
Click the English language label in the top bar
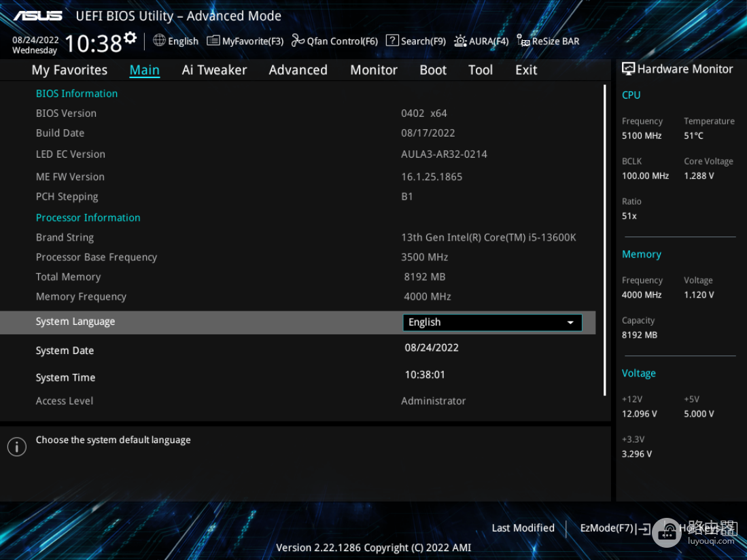pyautogui.click(x=183, y=41)
